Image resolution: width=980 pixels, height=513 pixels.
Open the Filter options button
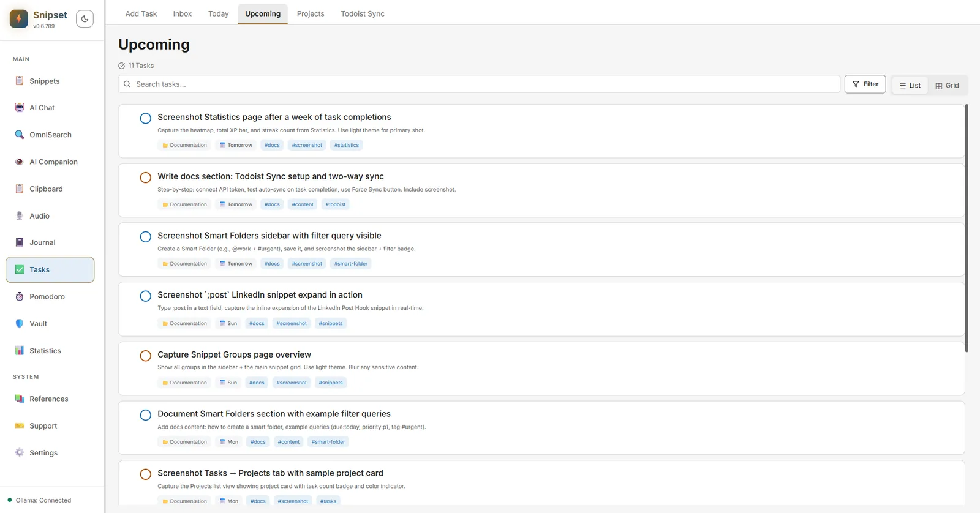[865, 84]
